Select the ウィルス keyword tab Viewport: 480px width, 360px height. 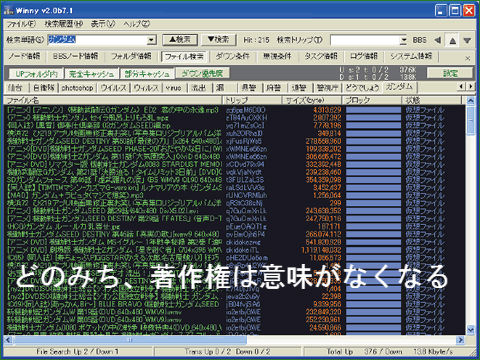coord(146,88)
